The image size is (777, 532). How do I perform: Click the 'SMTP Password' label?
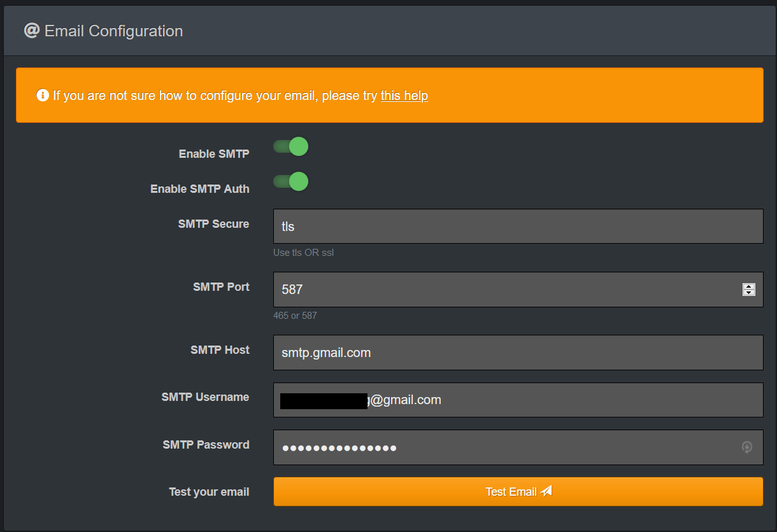pos(206,445)
